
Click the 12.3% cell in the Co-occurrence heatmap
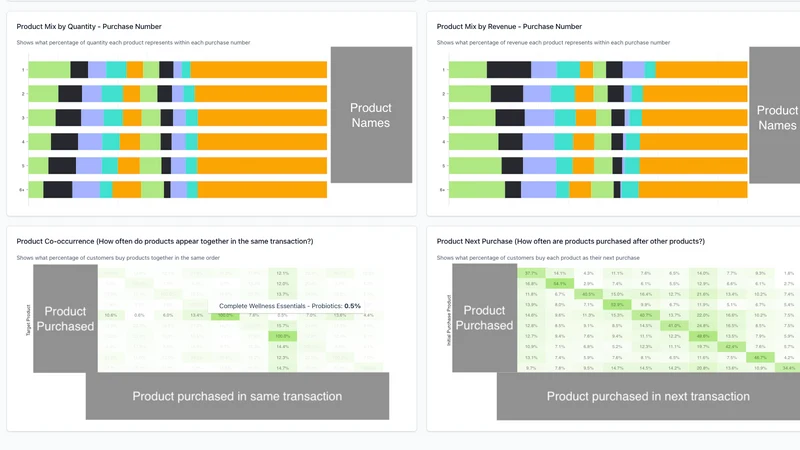282,357
